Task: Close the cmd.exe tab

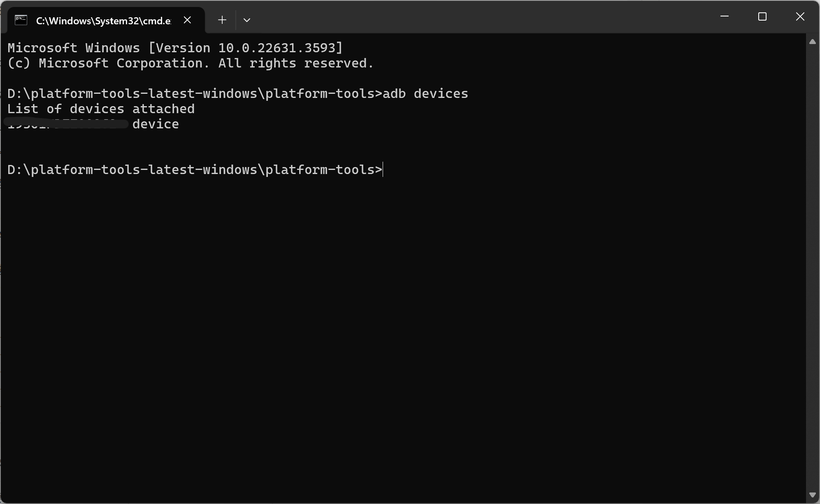Action: point(187,20)
